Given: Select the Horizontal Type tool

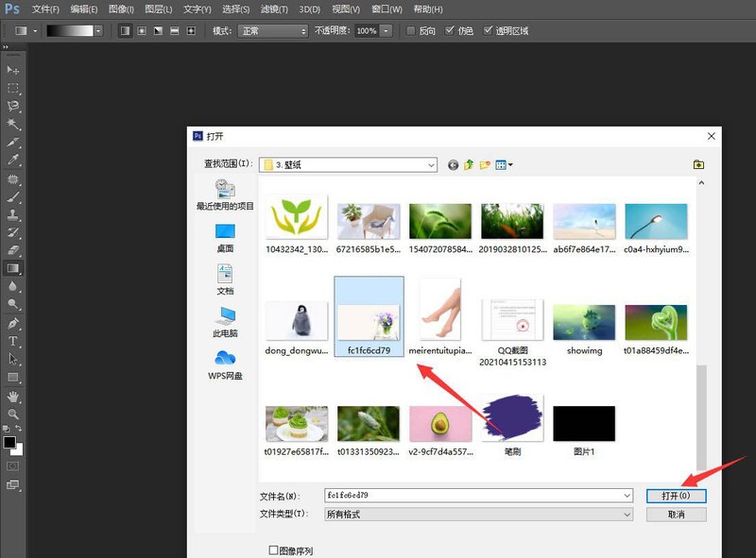Looking at the screenshot, I should click(x=13, y=341).
